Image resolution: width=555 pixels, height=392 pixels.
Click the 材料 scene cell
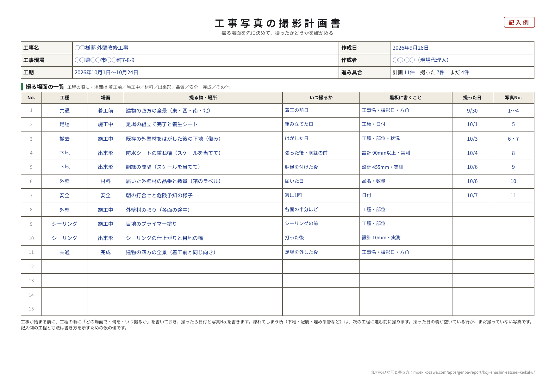pos(106,181)
